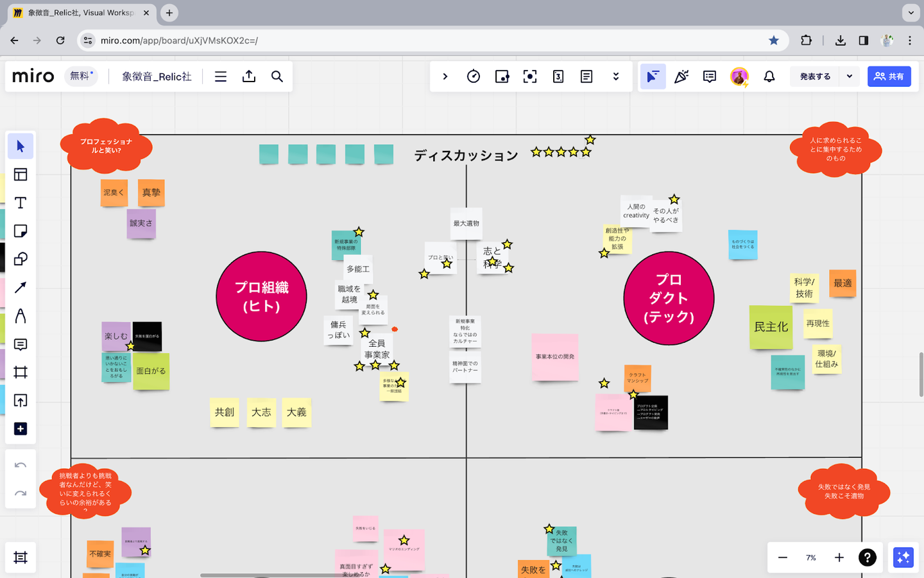The image size is (924, 578).
Task: Open the Miro AI assistant sparkle button
Action: (x=903, y=557)
